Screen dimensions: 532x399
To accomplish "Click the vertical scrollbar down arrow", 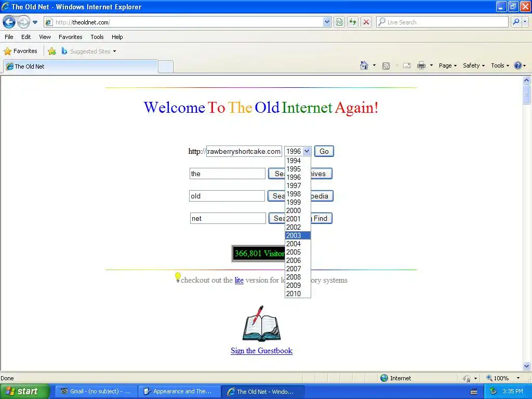I will click(527, 366).
